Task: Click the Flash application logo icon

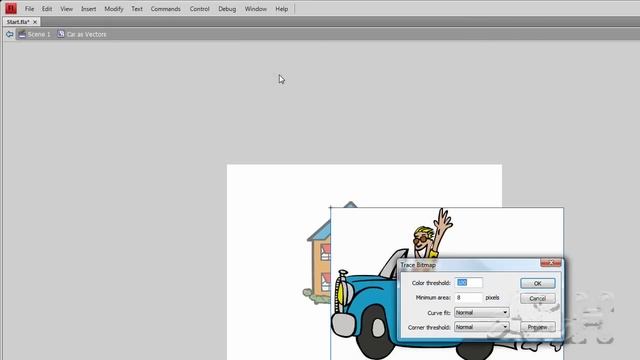Action: pyautogui.click(x=11, y=8)
